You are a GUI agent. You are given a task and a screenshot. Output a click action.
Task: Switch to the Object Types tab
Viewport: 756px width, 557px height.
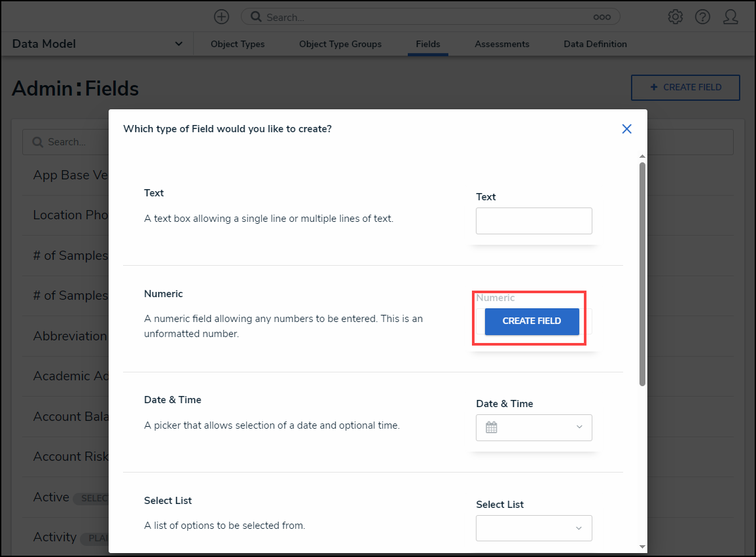pyautogui.click(x=238, y=45)
